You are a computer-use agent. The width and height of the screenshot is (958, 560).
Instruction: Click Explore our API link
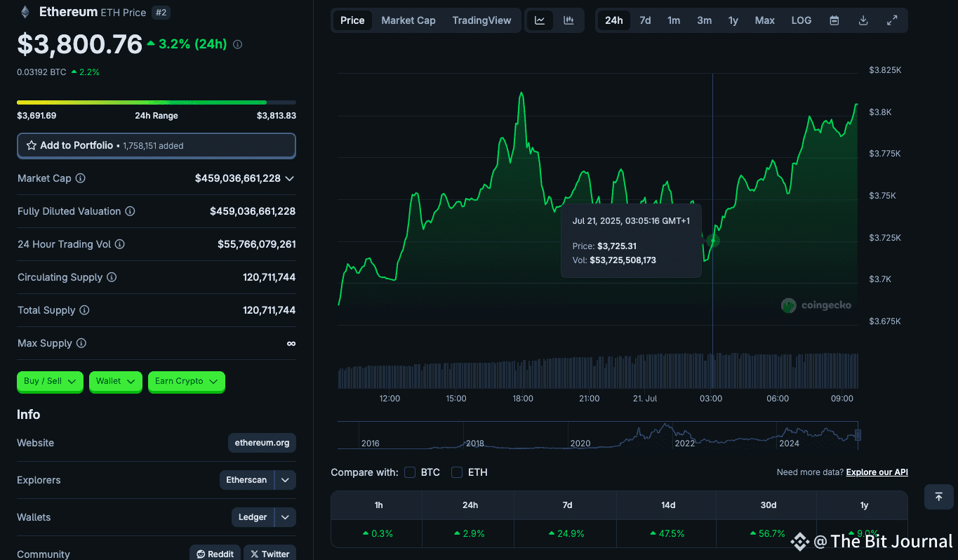(877, 472)
